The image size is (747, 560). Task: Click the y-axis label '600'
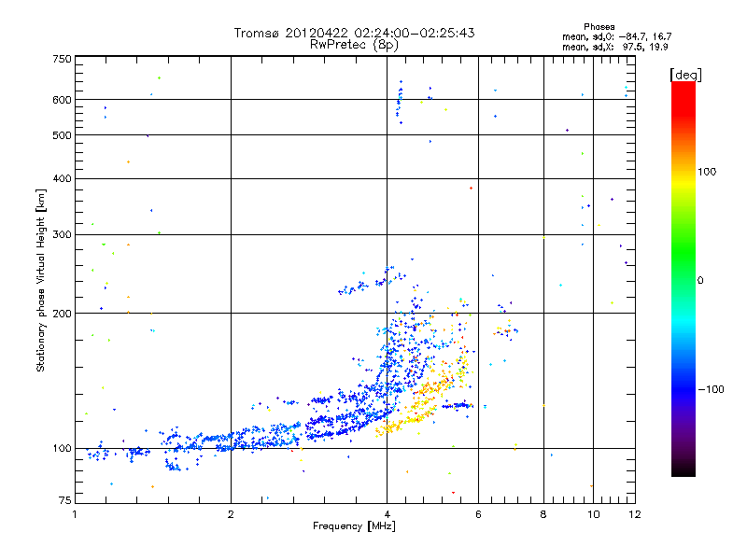[x=62, y=100]
